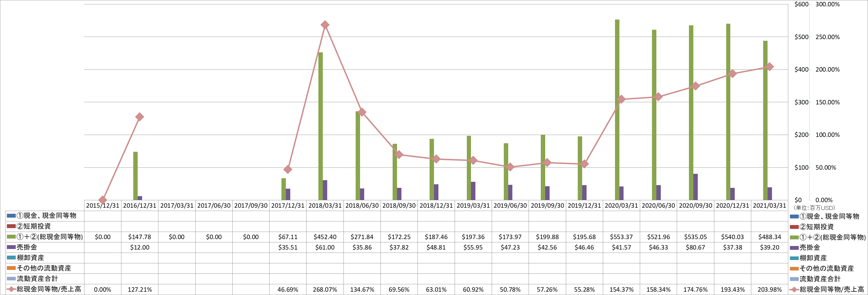The image size is (868, 295).
Task: Click the green bar for 2018/06/30
Action: (358, 155)
